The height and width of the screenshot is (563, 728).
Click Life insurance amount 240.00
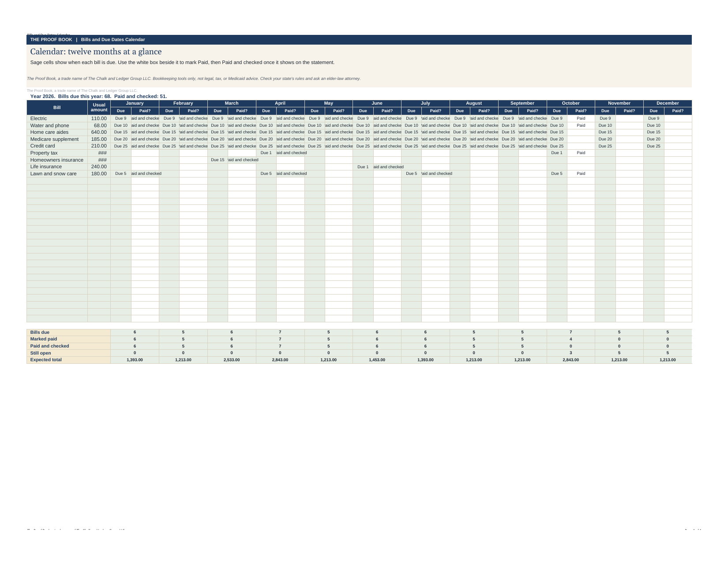click(x=99, y=166)
